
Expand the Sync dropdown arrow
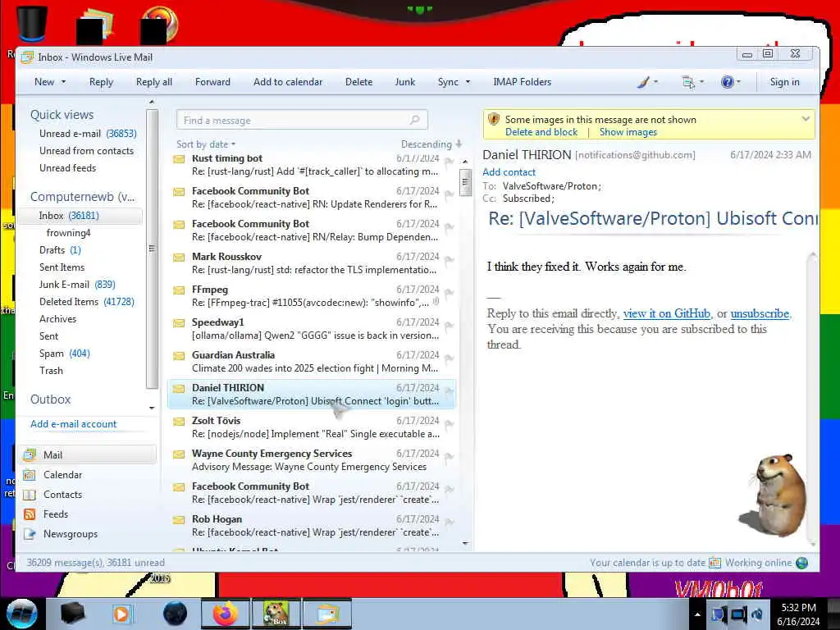[468, 82]
